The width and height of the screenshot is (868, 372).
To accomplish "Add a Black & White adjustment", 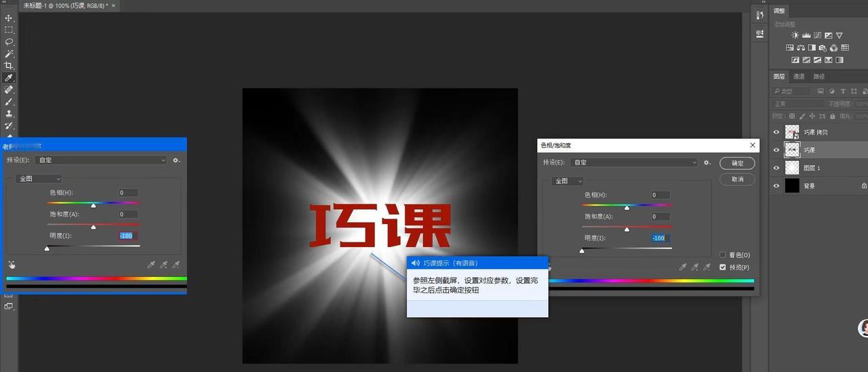I will [x=812, y=48].
